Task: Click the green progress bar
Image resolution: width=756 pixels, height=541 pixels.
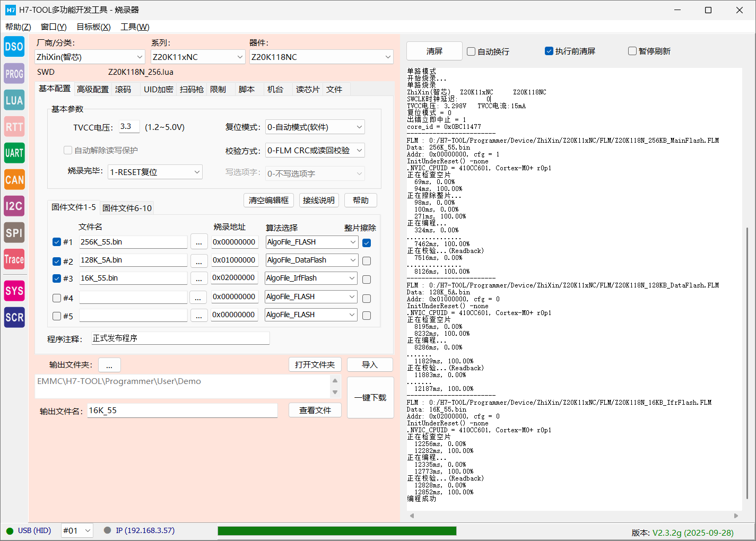Action: pyautogui.click(x=337, y=531)
